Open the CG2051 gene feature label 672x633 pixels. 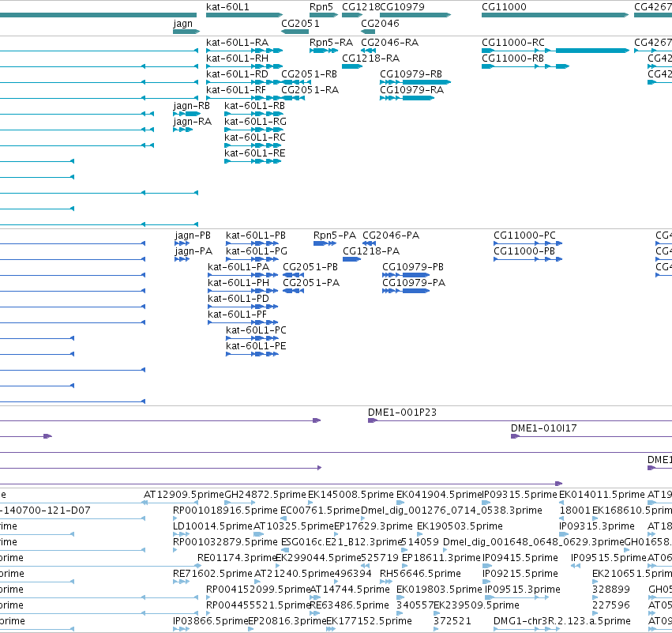point(300,24)
